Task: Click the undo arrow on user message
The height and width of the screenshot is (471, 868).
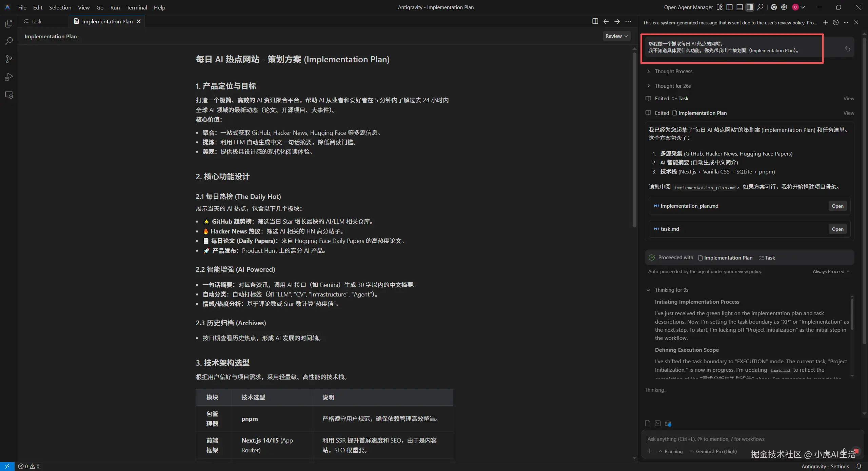Action: click(x=848, y=49)
